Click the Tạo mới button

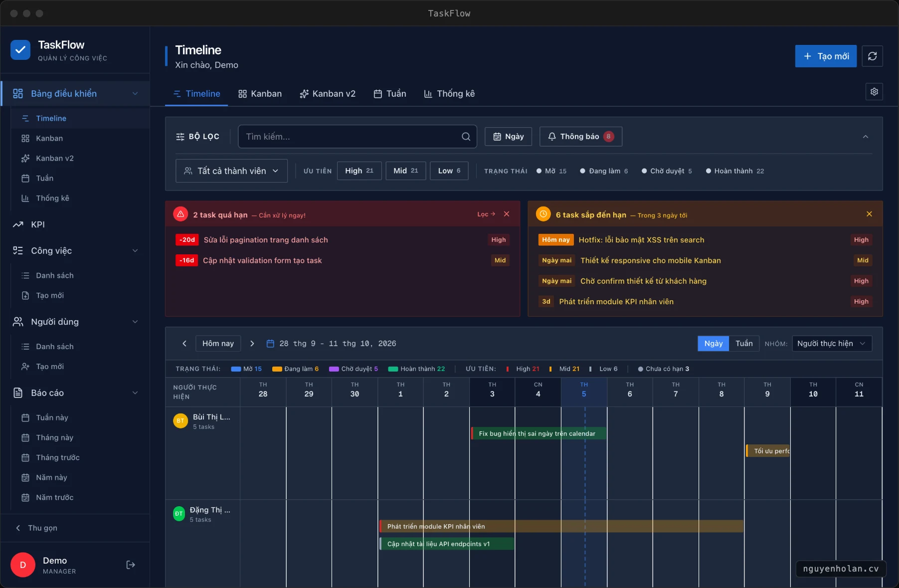(826, 56)
